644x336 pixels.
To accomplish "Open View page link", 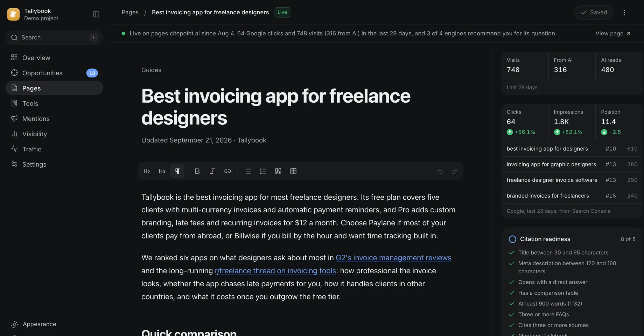I will tap(613, 34).
